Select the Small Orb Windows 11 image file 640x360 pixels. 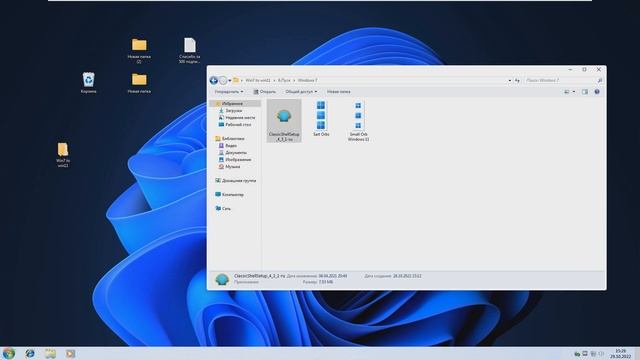click(358, 121)
